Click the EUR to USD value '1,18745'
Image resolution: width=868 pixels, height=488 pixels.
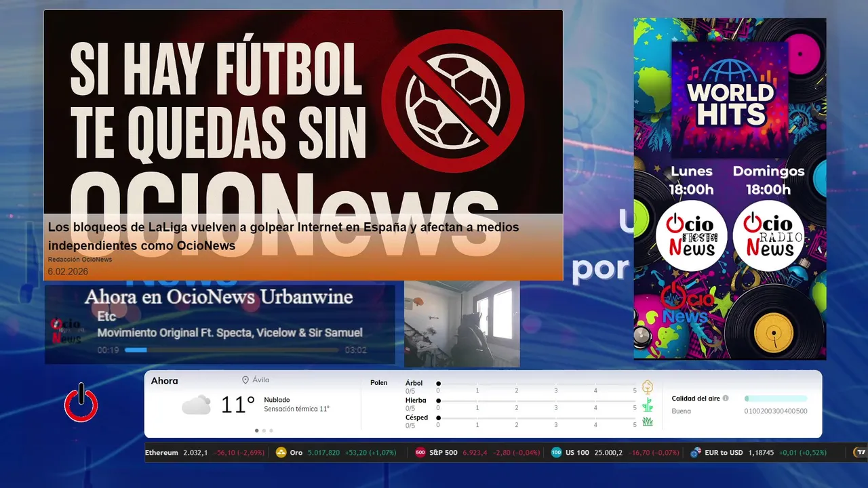(x=762, y=453)
